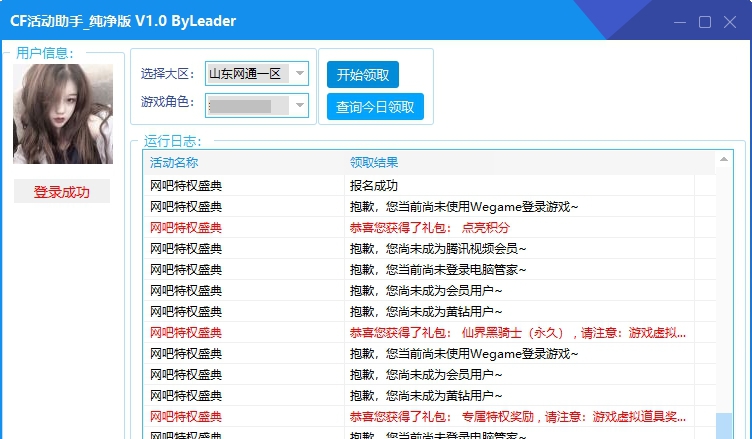This screenshot has width=752, height=439.
Task: Click the user avatar thumbnail
Action: pyautogui.click(x=63, y=114)
